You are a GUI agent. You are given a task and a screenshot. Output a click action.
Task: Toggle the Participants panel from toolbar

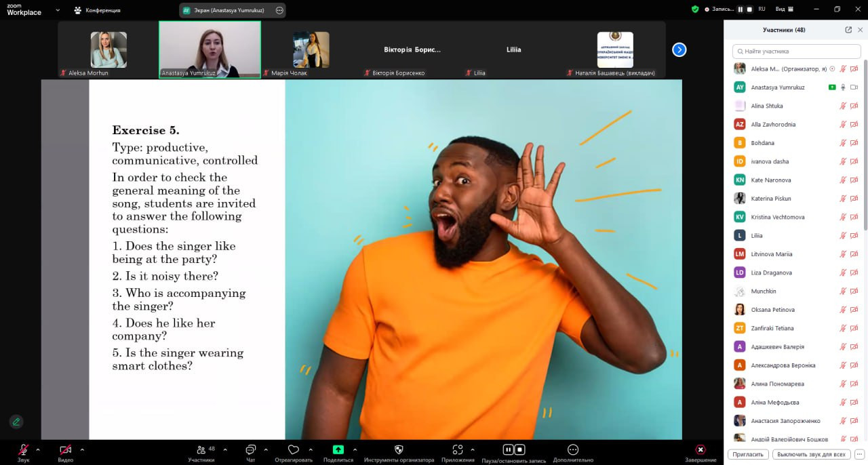pyautogui.click(x=201, y=450)
